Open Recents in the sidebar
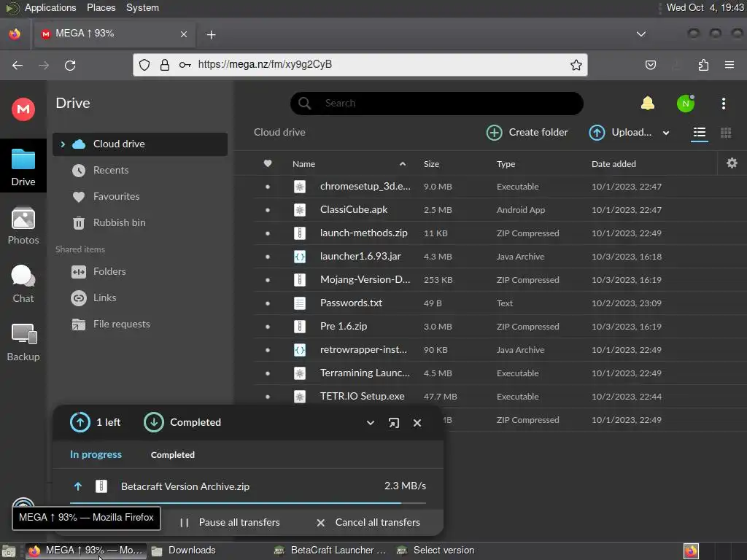The height and width of the screenshot is (560, 747). click(111, 170)
